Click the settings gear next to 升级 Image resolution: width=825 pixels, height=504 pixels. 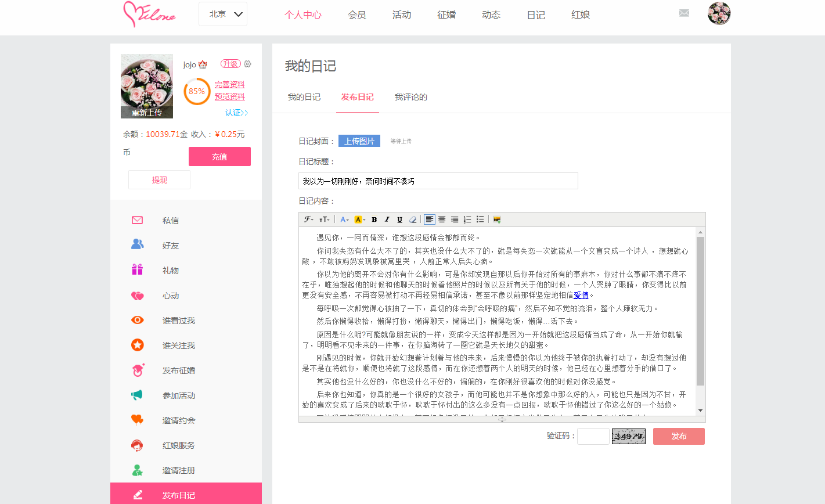click(247, 64)
